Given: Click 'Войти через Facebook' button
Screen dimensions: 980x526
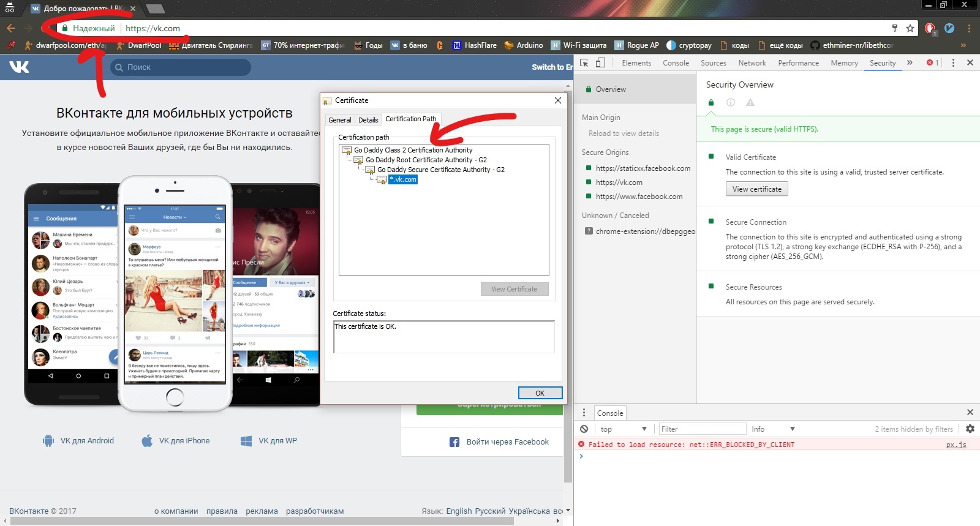Looking at the screenshot, I should [499, 442].
